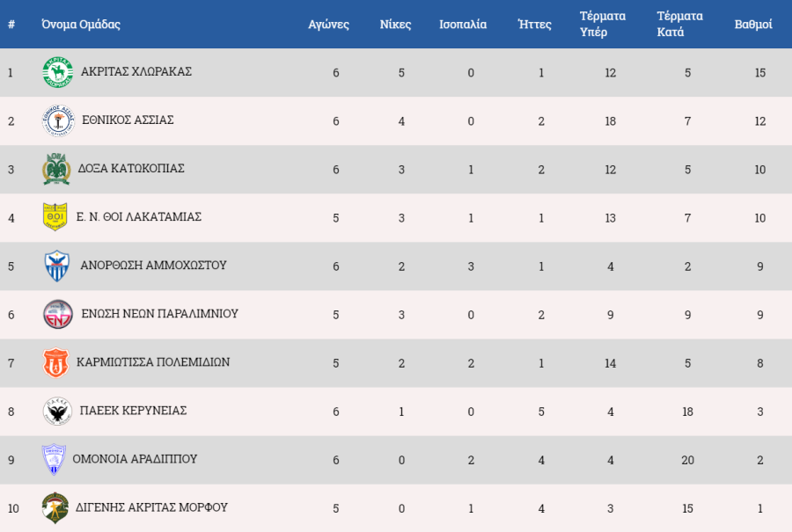This screenshot has width=792, height=532.
Task: Open team name ΑΝΟΡΘΩΣΗ ΑΜΜΟΧΩΣΤΟΥ
Action: click(x=153, y=266)
